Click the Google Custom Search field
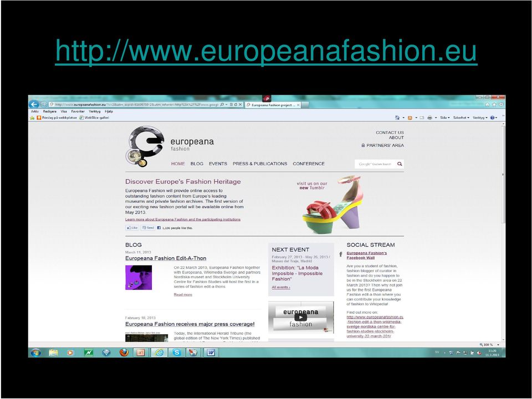This screenshot has width=532, height=399. pyautogui.click(x=375, y=164)
